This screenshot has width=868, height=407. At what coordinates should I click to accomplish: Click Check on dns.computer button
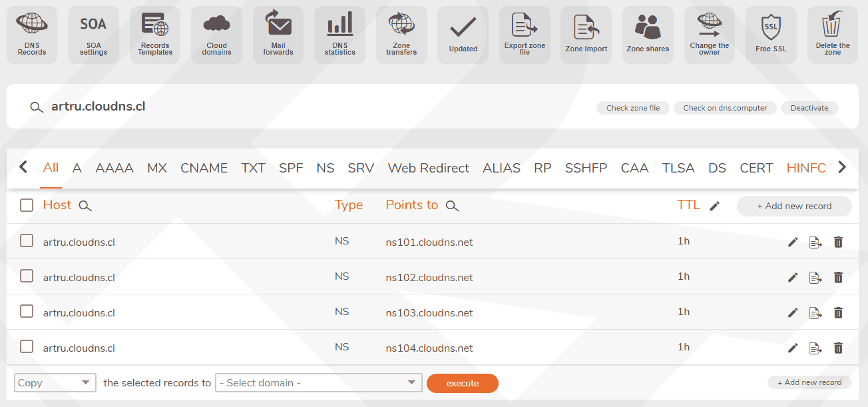(725, 108)
